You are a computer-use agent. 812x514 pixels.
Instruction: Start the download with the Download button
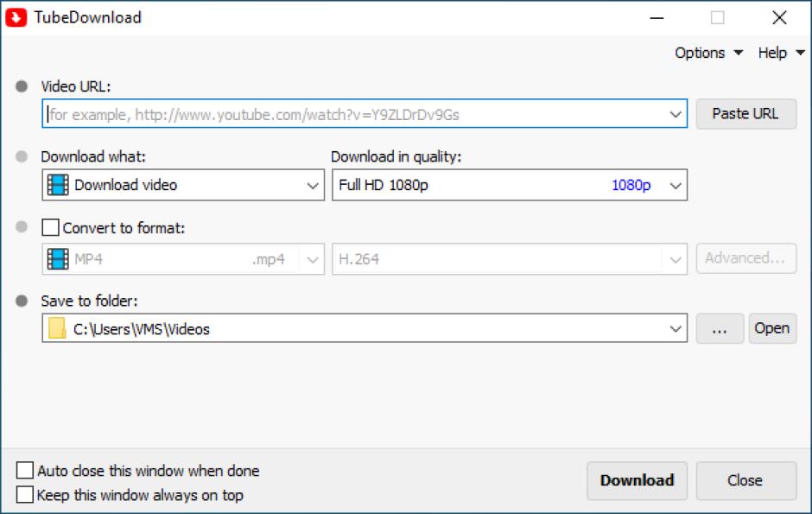pos(637,480)
